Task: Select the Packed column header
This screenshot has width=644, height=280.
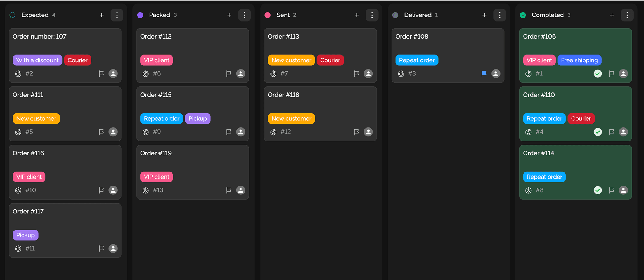Action: tap(159, 15)
